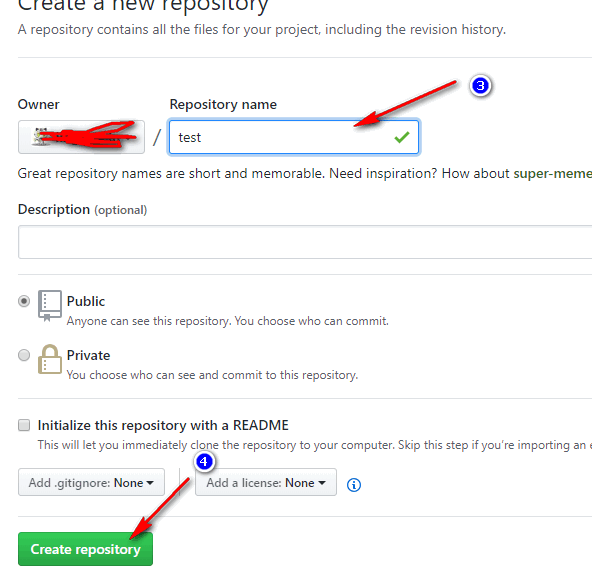Image resolution: width=592 pixels, height=576 pixels.
Task: Click the Private option label text
Action: 88,355
